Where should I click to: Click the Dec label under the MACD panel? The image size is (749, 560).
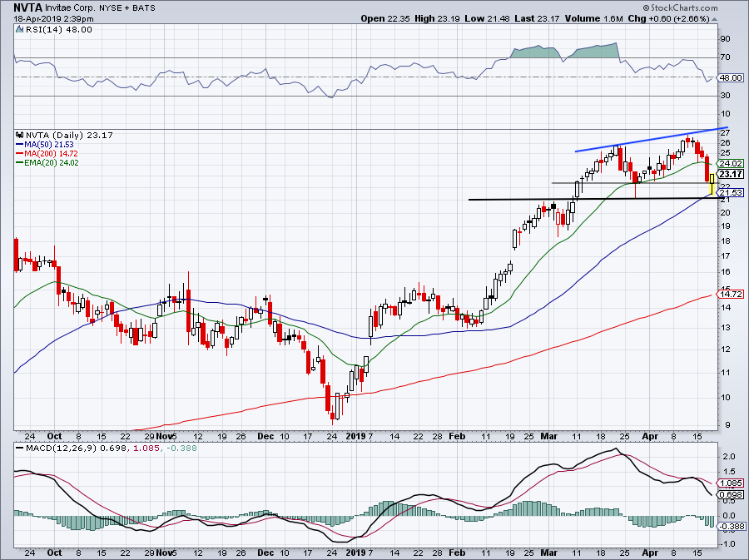pyautogui.click(x=266, y=553)
